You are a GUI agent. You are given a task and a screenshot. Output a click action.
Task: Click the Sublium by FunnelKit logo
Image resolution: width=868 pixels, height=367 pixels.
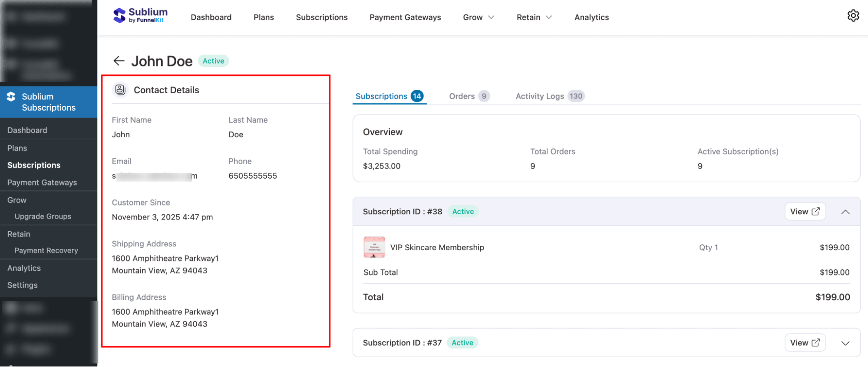click(x=140, y=16)
